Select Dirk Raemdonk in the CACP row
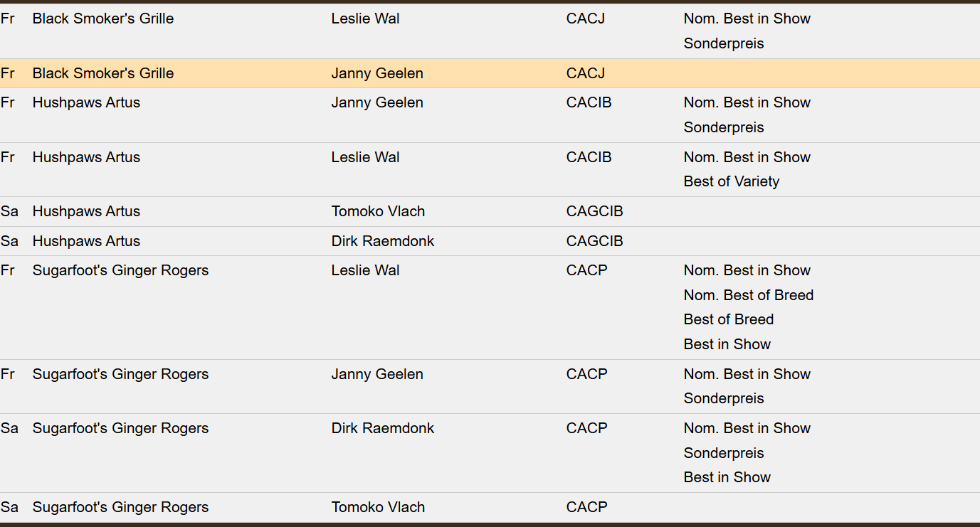The width and height of the screenshot is (980, 527). pyautogui.click(x=382, y=428)
